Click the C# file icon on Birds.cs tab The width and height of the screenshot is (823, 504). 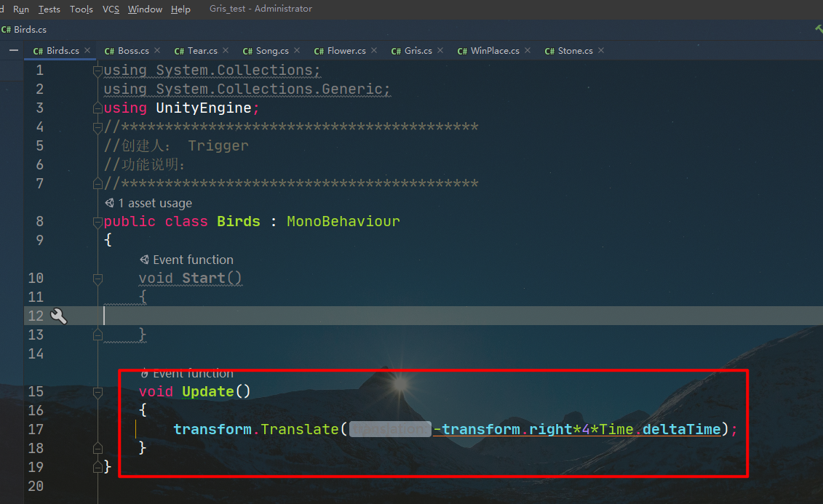(x=38, y=51)
